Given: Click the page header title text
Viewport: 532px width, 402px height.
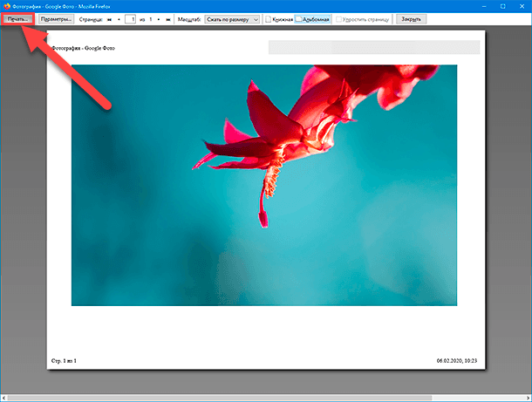Looking at the screenshot, I should [x=83, y=49].
